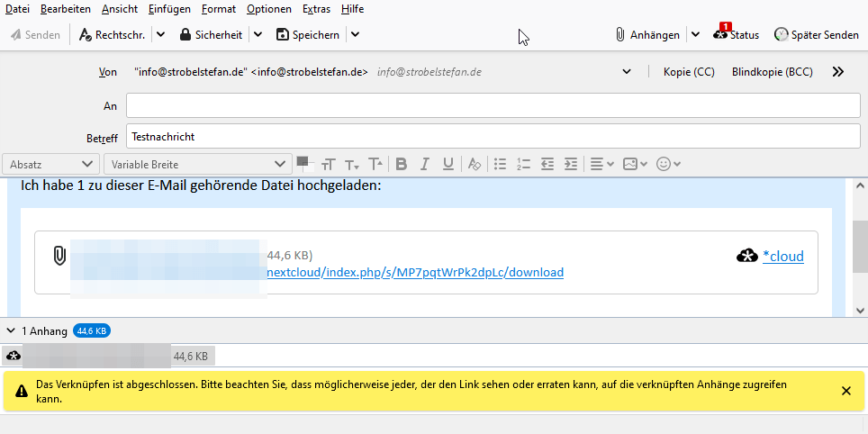
Task: Toggle underline formatting
Action: 448,165
